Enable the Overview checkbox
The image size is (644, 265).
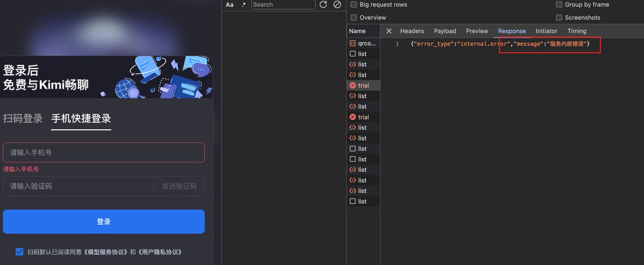pyautogui.click(x=354, y=18)
